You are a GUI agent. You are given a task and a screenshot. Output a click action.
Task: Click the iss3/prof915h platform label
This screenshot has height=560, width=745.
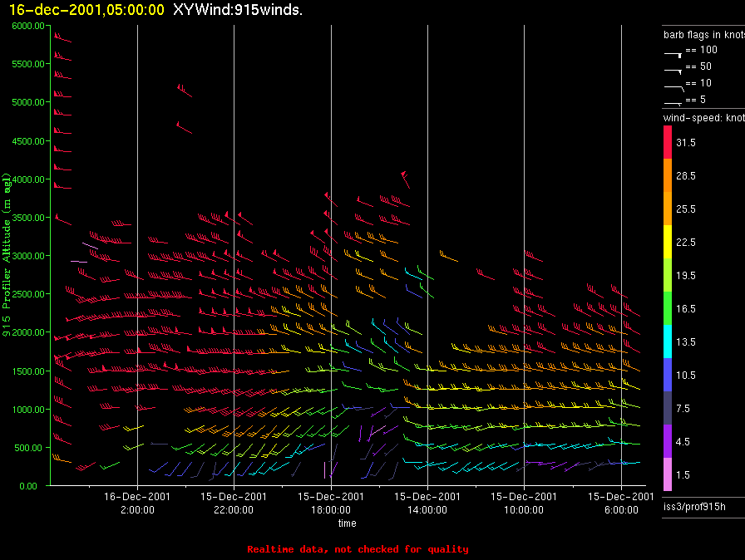click(x=694, y=507)
